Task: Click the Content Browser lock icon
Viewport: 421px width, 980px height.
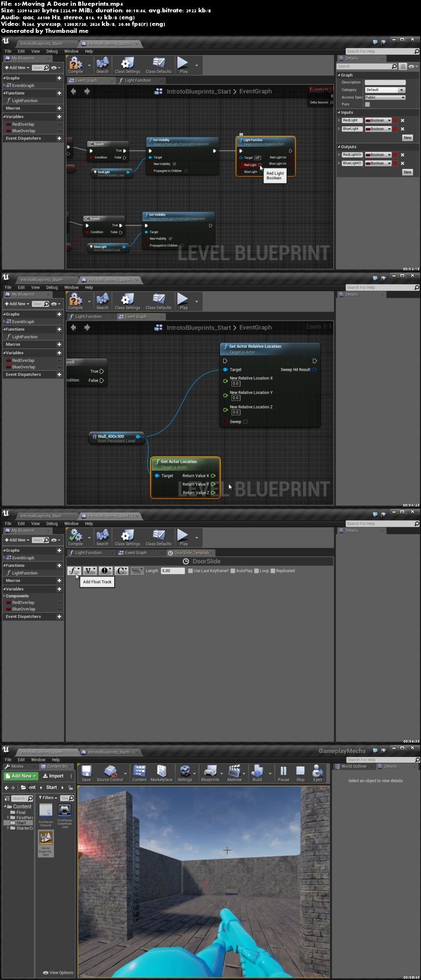Action: tap(70, 787)
